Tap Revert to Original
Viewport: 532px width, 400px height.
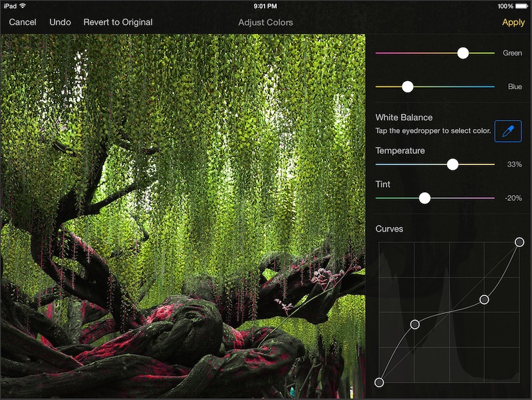point(118,22)
